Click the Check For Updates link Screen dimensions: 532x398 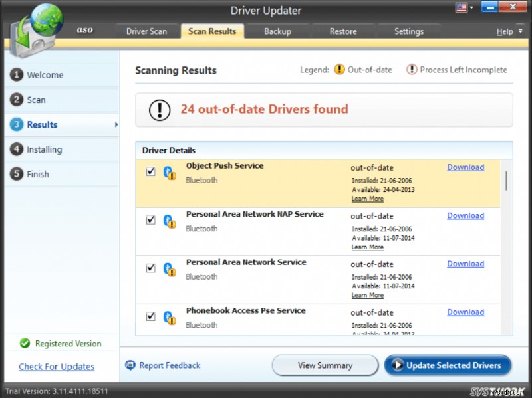pos(57,367)
